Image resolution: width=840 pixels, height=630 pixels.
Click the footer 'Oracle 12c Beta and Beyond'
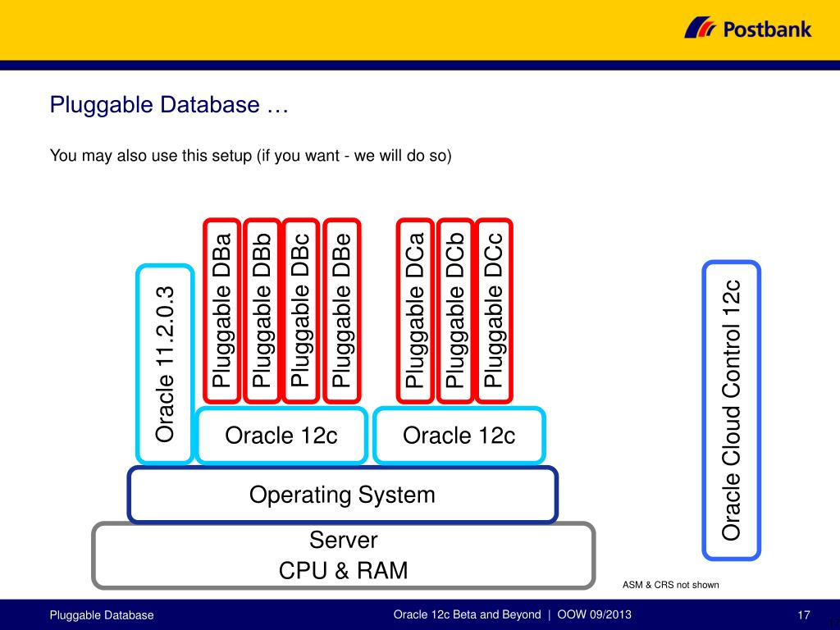coord(467,614)
